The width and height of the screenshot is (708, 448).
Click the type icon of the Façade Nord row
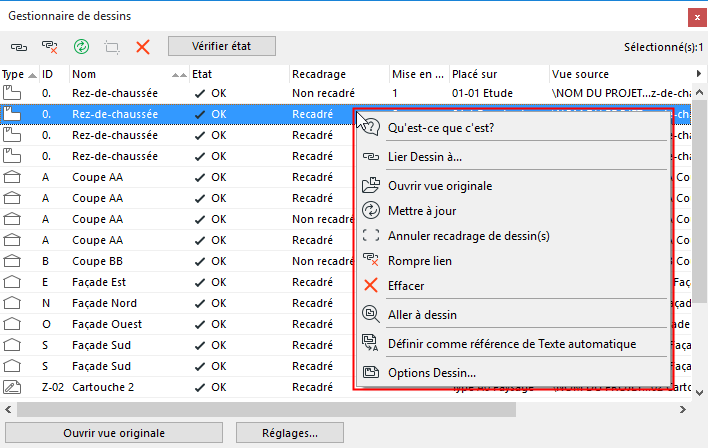coord(13,303)
